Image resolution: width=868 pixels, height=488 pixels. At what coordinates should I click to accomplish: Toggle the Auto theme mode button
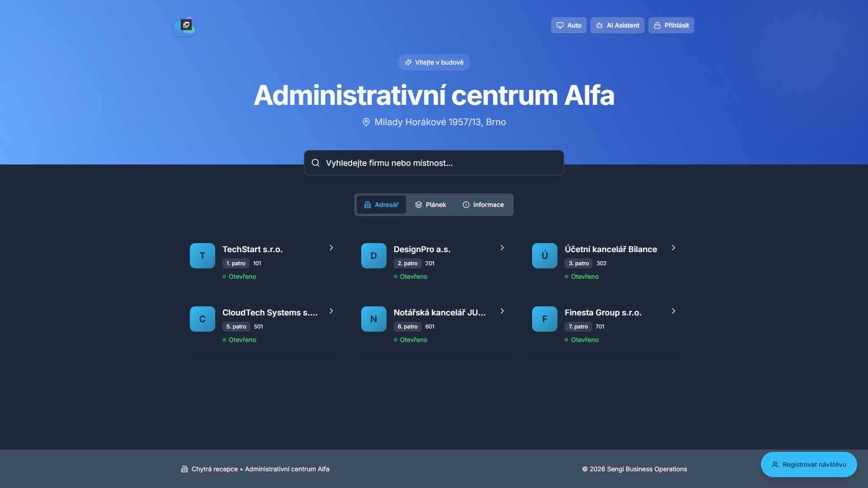click(569, 25)
